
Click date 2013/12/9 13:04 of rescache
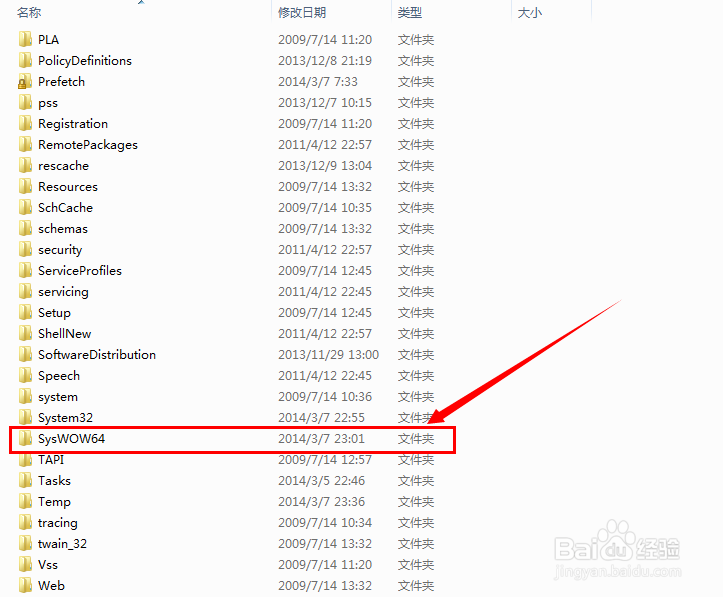tap(325, 166)
